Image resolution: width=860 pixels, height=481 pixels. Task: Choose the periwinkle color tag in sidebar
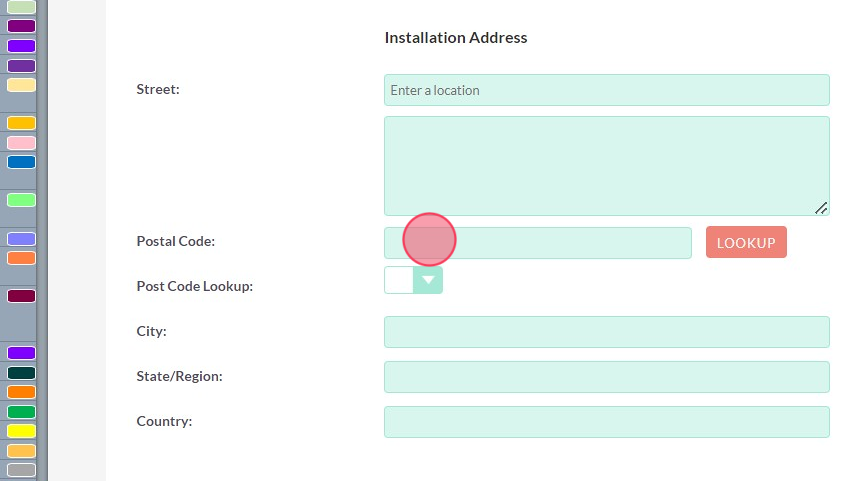[21, 239]
